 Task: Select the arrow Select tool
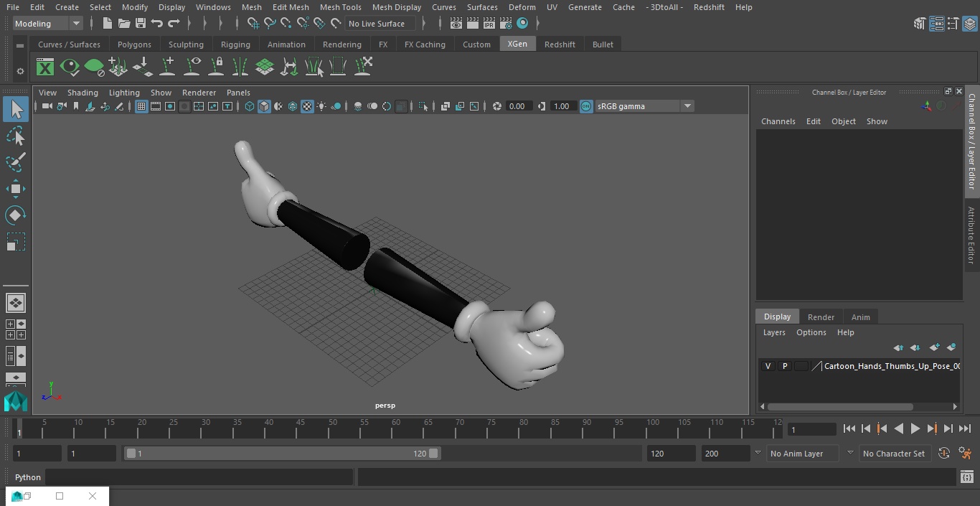16,109
